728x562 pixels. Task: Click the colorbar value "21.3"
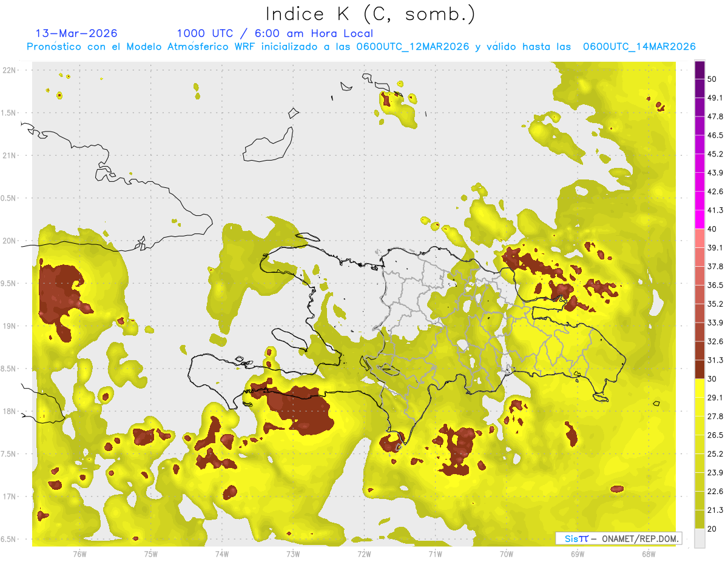716,510
